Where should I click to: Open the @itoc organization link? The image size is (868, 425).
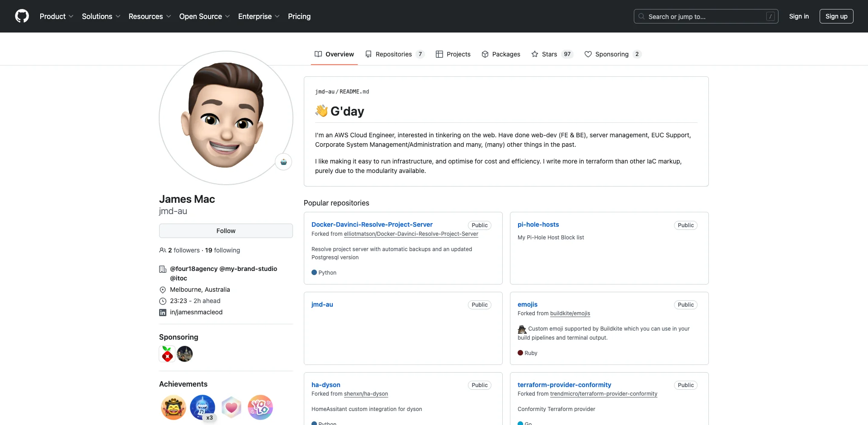[x=179, y=278]
